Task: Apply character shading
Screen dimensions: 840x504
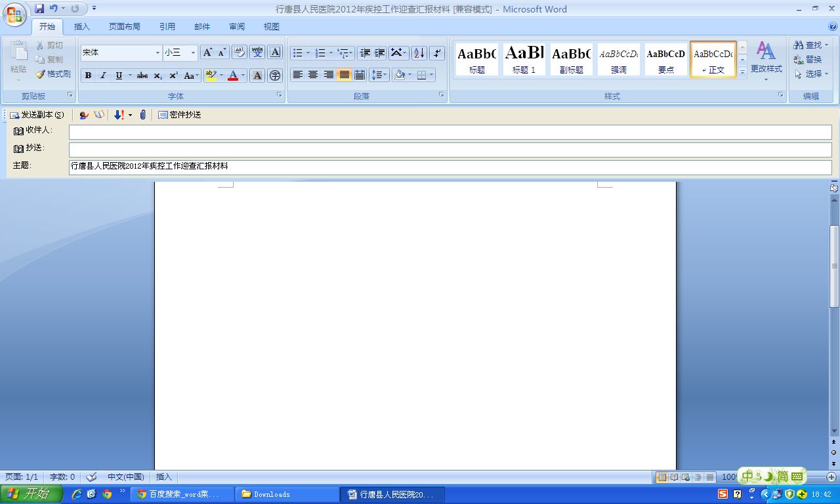Action: point(258,75)
